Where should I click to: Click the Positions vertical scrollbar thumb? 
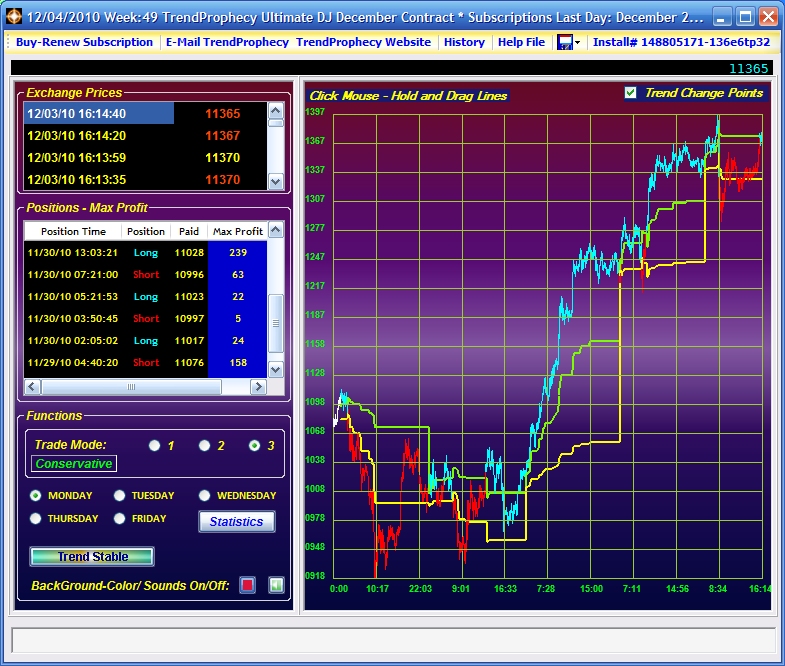tap(276, 323)
